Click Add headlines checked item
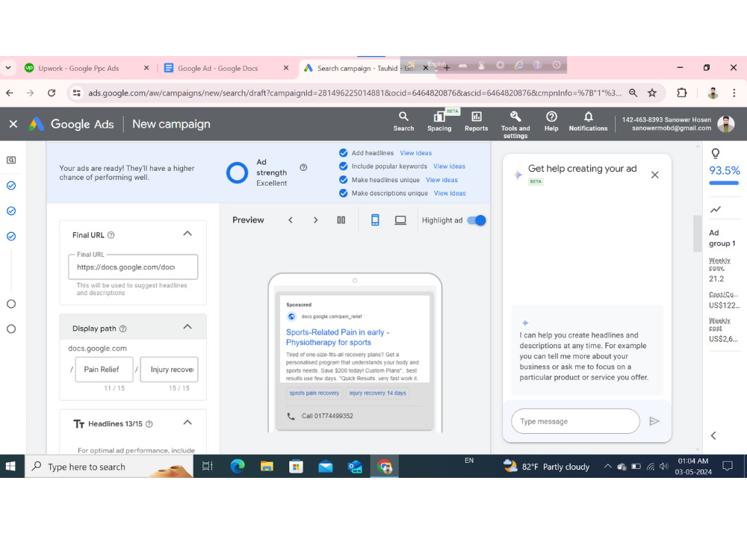The image size is (747, 560). pos(366,153)
